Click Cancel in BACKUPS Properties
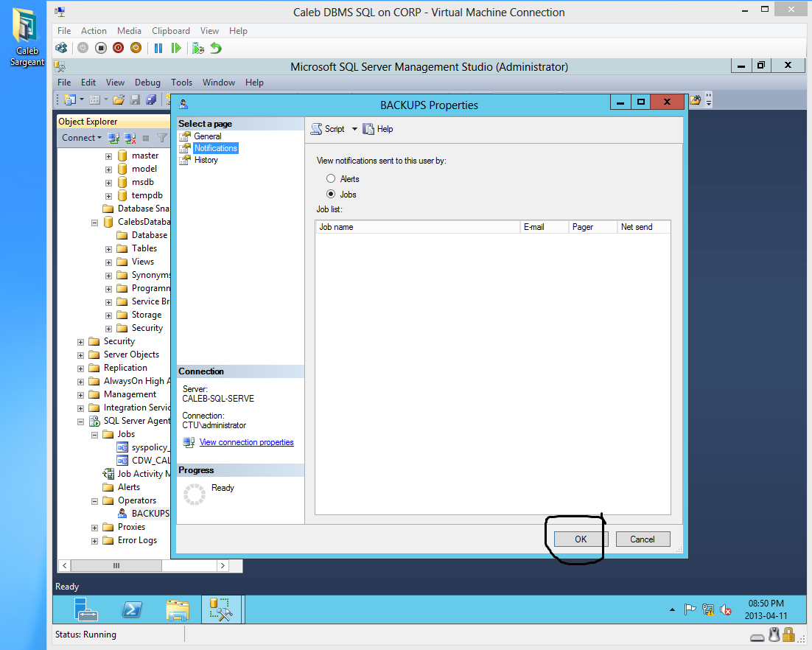The height and width of the screenshot is (650, 812). (643, 539)
